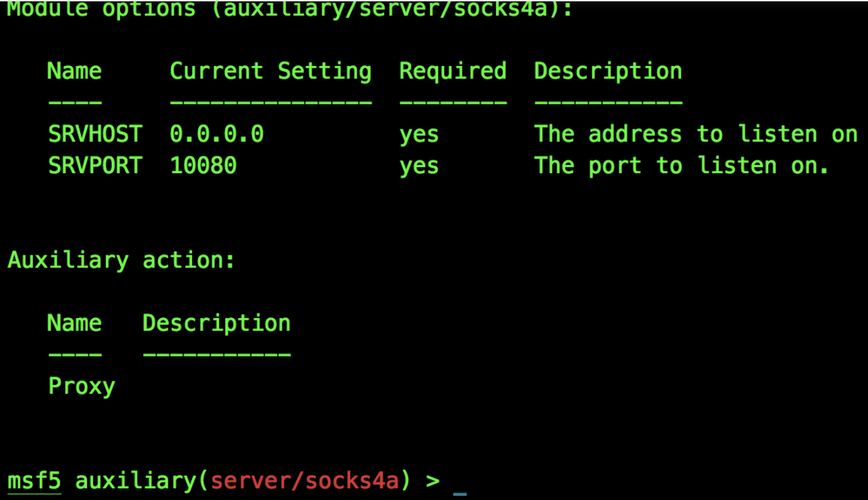
Task: Click the Module options heading line
Action: click(x=290, y=10)
